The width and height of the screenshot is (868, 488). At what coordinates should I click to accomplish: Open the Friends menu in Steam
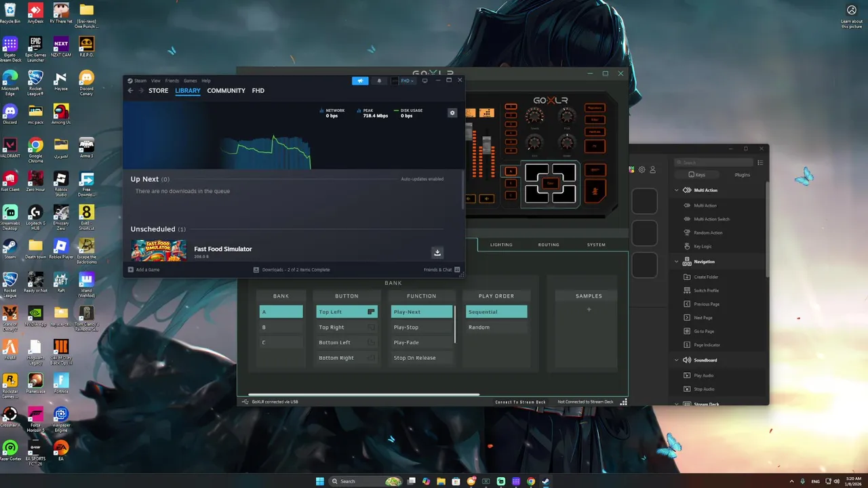click(x=172, y=81)
